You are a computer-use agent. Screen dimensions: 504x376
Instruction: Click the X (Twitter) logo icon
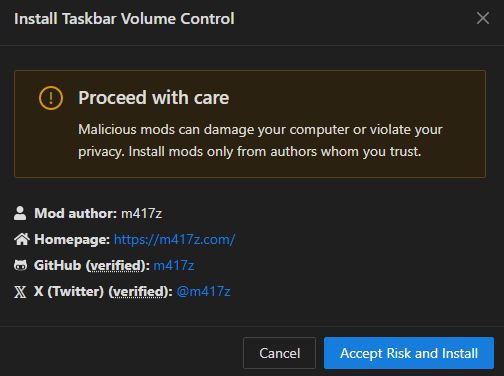pyautogui.click(x=20, y=292)
